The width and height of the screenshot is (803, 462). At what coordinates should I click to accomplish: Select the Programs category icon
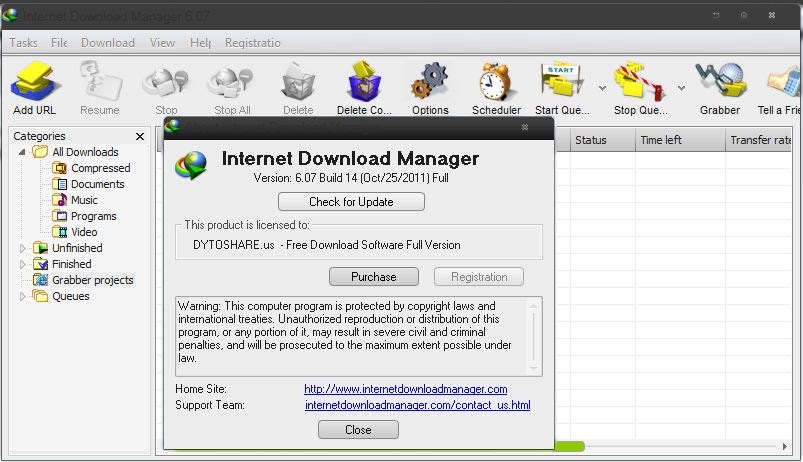[59, 216]
